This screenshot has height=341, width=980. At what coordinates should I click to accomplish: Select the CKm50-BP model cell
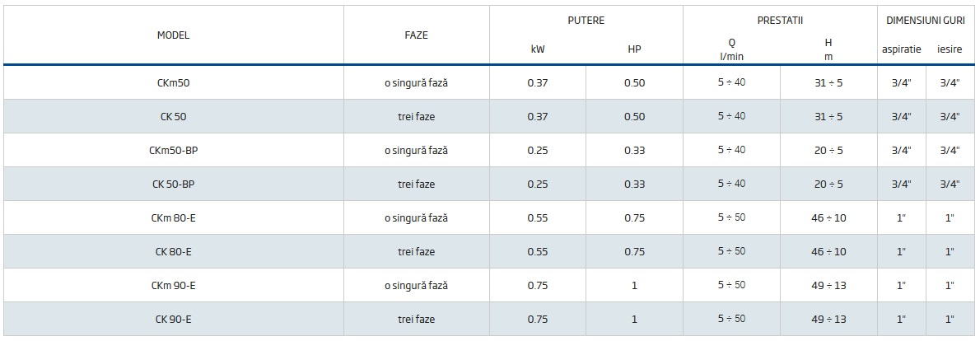[x=173, y=151]
